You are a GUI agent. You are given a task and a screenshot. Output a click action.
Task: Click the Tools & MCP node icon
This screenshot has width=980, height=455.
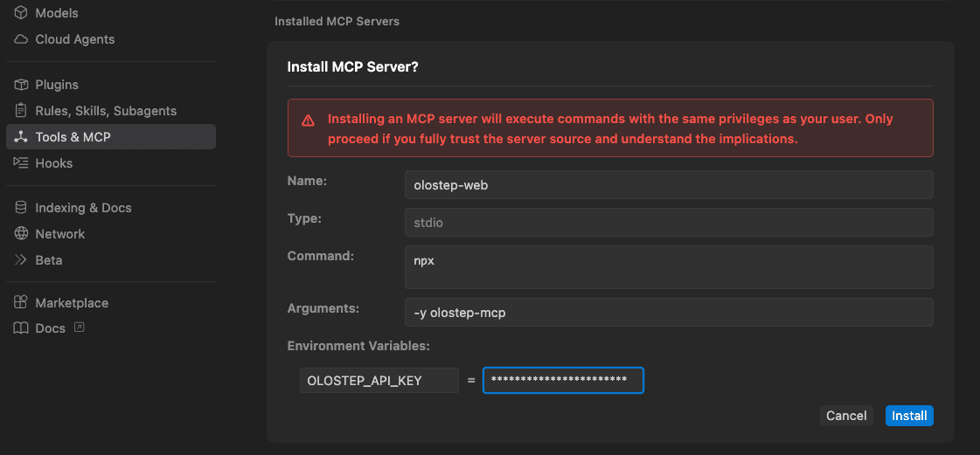click(21, 137)
